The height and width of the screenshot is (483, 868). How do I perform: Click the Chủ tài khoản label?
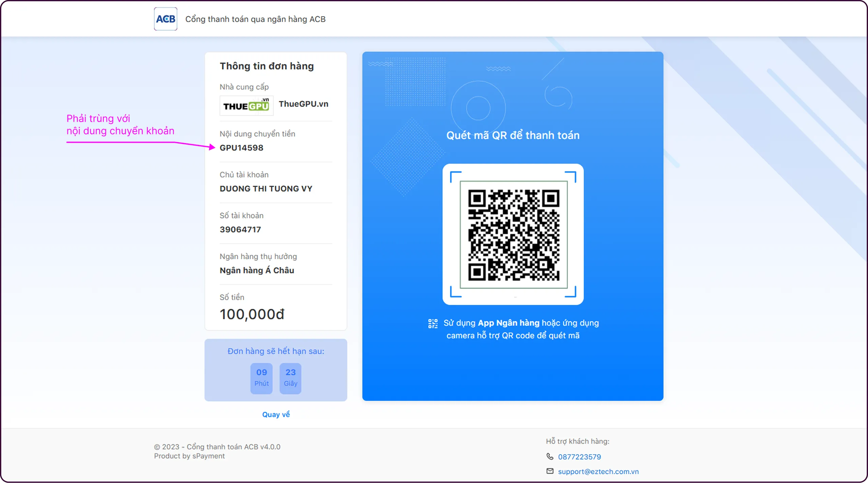[x=244, y=175]
